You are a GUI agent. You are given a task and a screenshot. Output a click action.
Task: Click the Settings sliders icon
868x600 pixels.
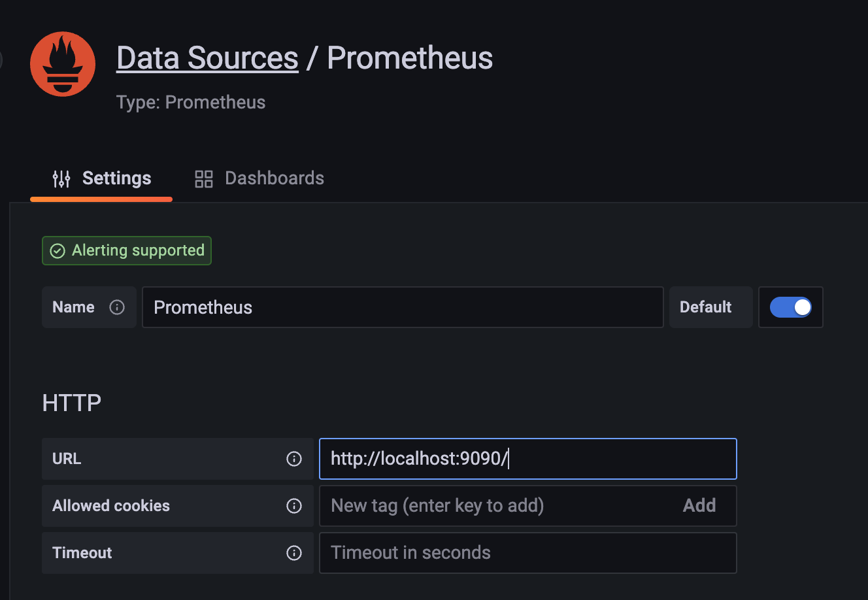pyautogui.click(x=61, y=178)
